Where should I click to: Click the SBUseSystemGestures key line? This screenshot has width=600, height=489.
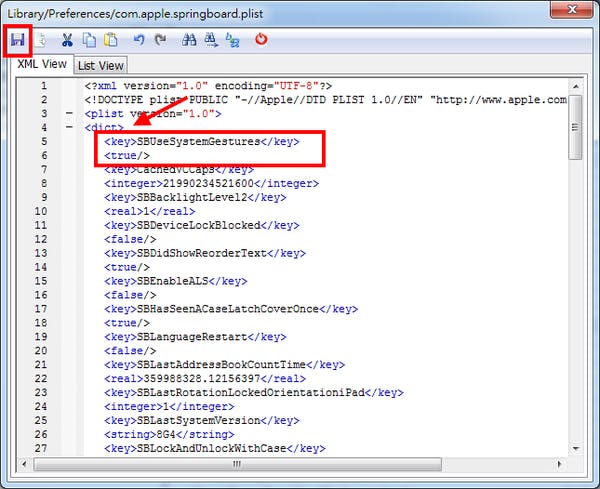[202, 142]
